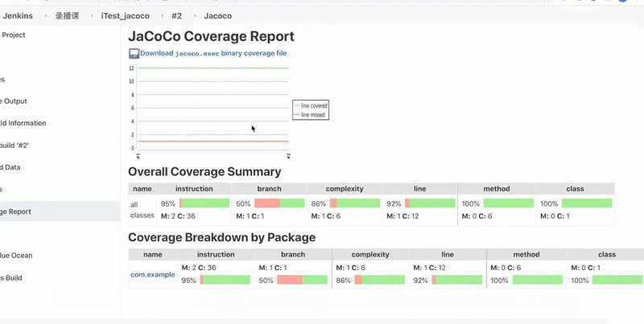Expand arrow after iTest_jacoco breadcrumb
644x324 pixels.
click(162, 16)
